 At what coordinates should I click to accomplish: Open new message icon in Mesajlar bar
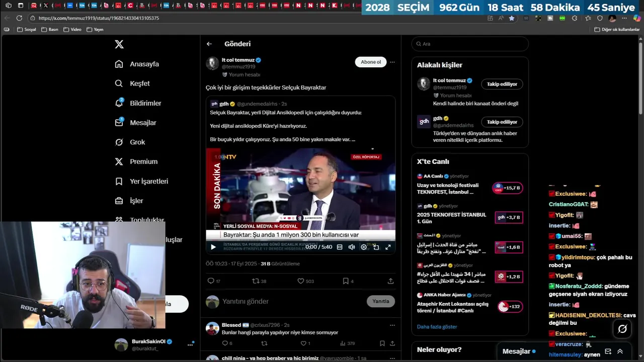[608, 351]
